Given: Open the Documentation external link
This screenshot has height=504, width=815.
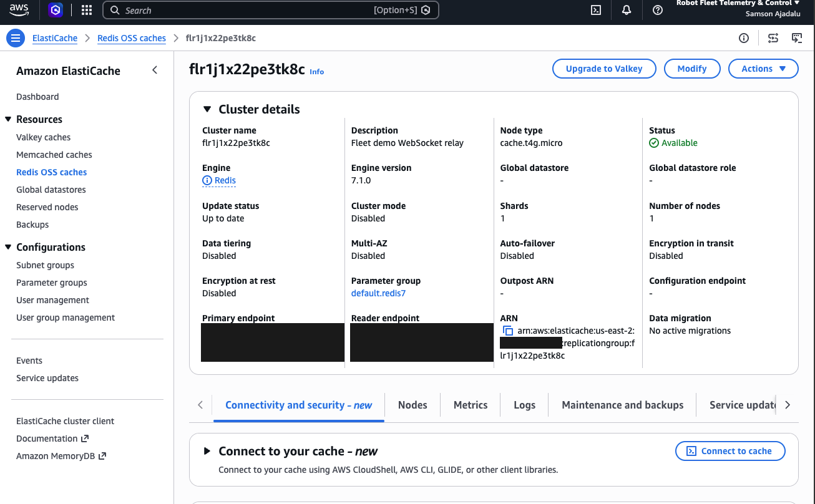Looking at the screenshot, I should [x=52, y=439].
